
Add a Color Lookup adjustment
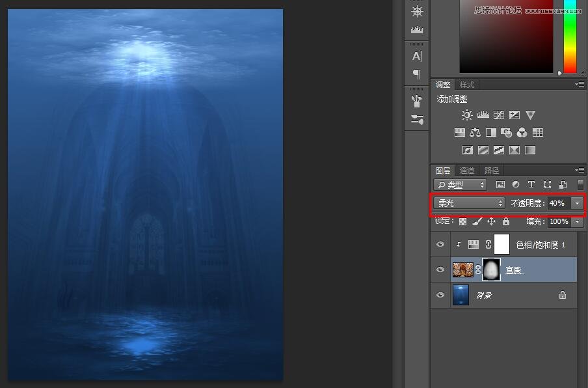(538, 132)
